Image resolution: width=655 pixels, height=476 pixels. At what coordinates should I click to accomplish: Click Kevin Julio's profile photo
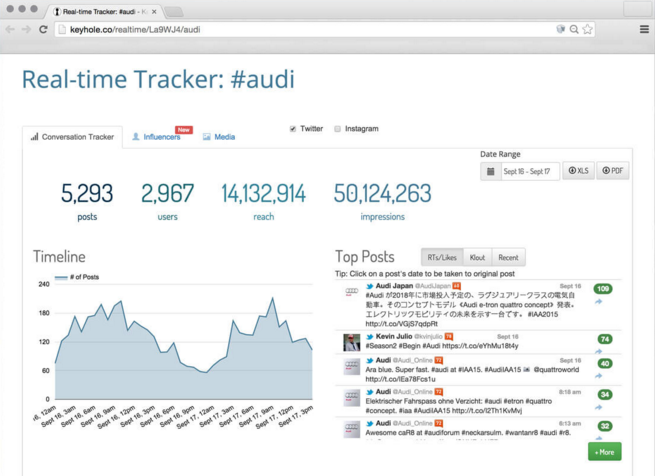(x=352, y=343)
